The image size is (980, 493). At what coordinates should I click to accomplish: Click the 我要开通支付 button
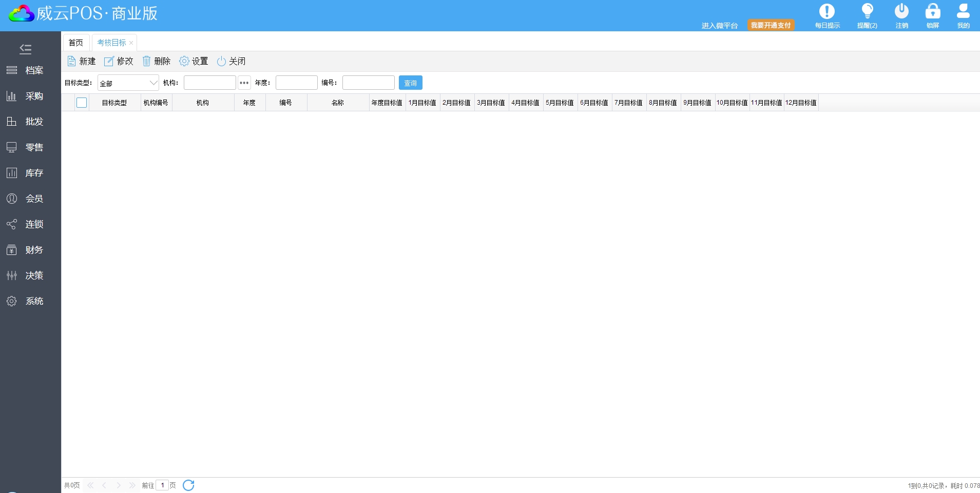pyautogui.click(x=771, y=25)
